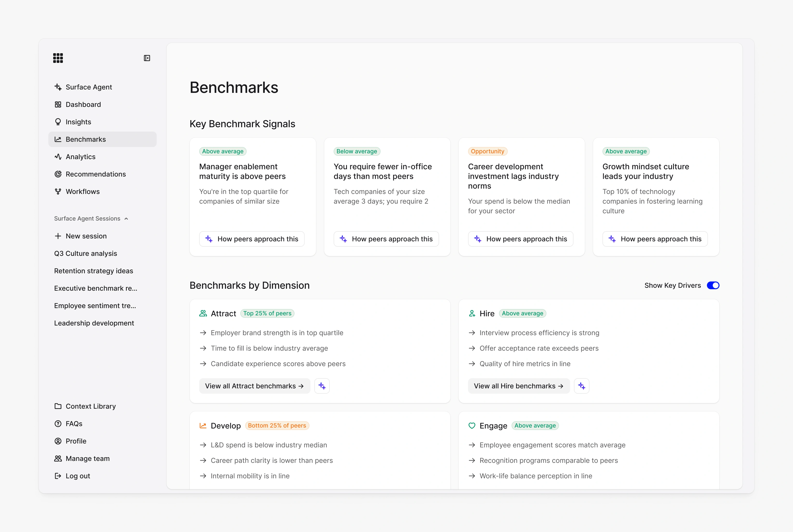The height and width of the screenshot is (532, 793).
Task: Click the Dashboard grid icon
Action: coord(58,104)
